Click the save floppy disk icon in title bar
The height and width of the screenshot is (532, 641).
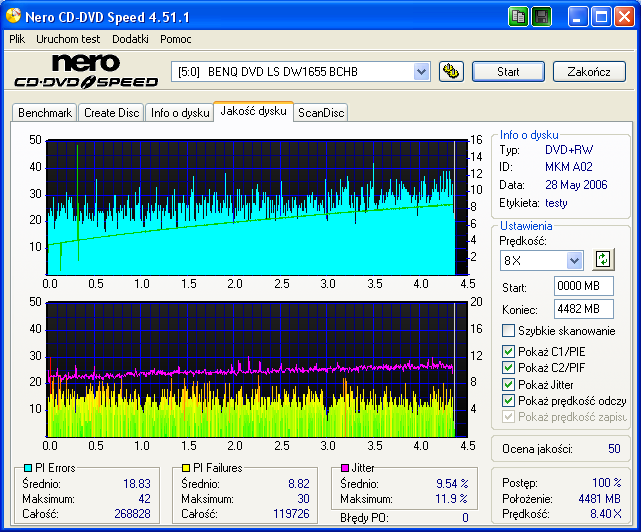tap(542, 17)
